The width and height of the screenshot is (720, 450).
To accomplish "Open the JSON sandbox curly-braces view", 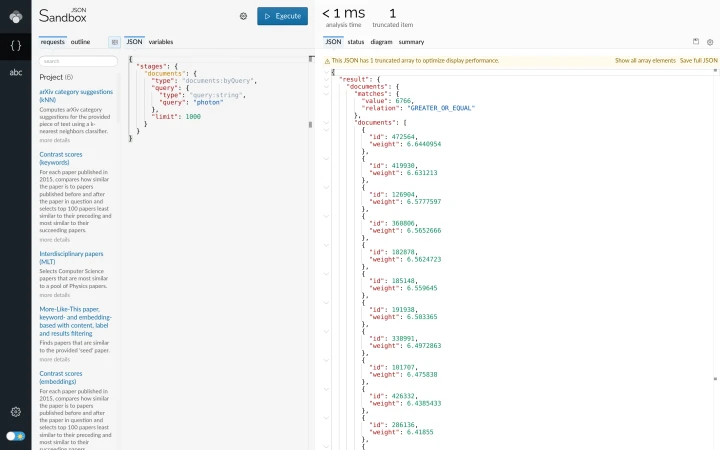I will click(x=16, y=45).
